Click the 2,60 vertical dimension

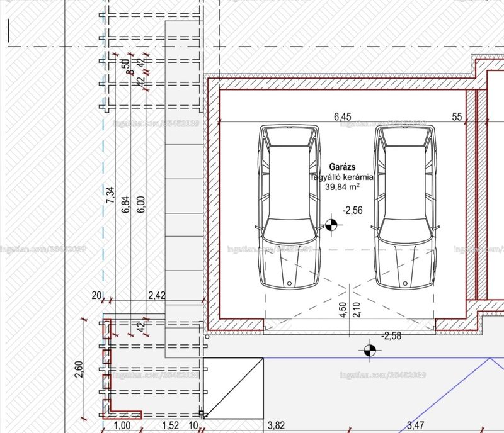pyautogui.click(x=79, y=369)
